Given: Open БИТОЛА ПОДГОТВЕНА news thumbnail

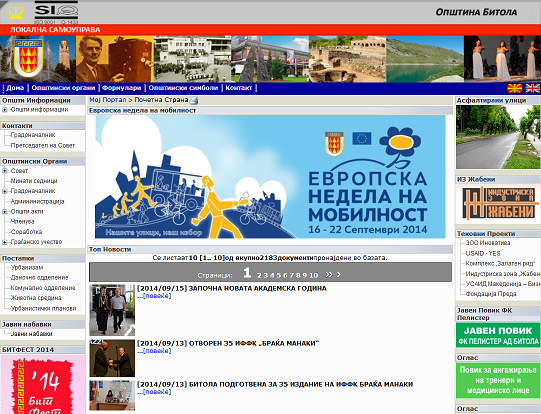Looking at the screenshot, I should click(112, 395).
